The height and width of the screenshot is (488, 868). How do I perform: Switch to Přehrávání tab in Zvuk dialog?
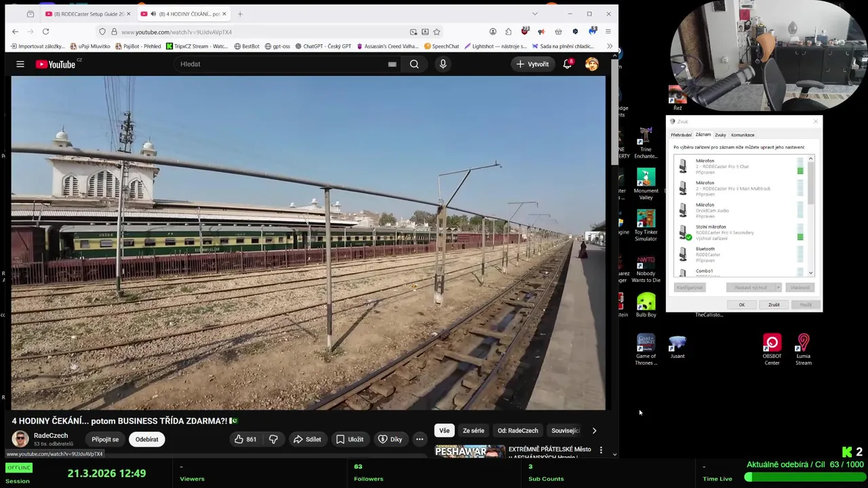[681, 135]
